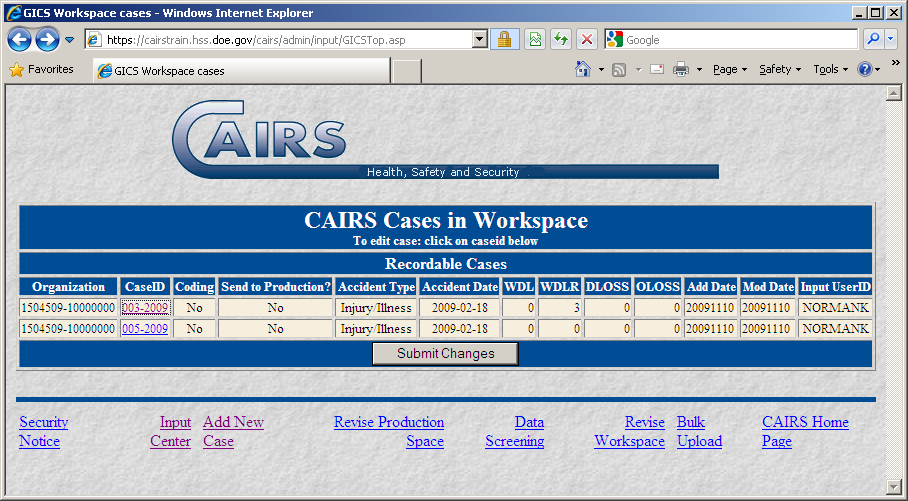Refresh the page with green arrows icon

pos(561,39)
